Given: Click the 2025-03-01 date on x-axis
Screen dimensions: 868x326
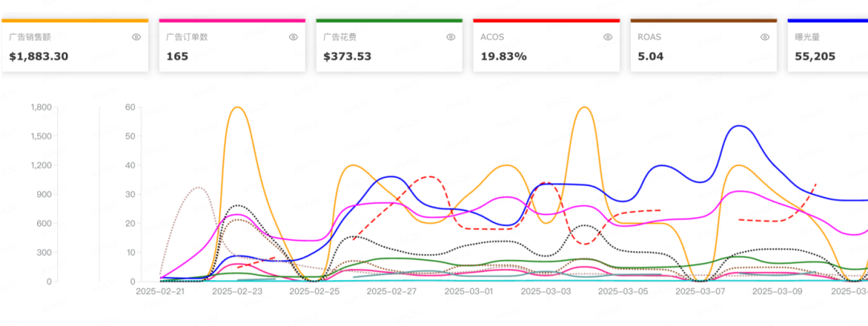Looking at the screenshot, I should (x=470, y=291).
